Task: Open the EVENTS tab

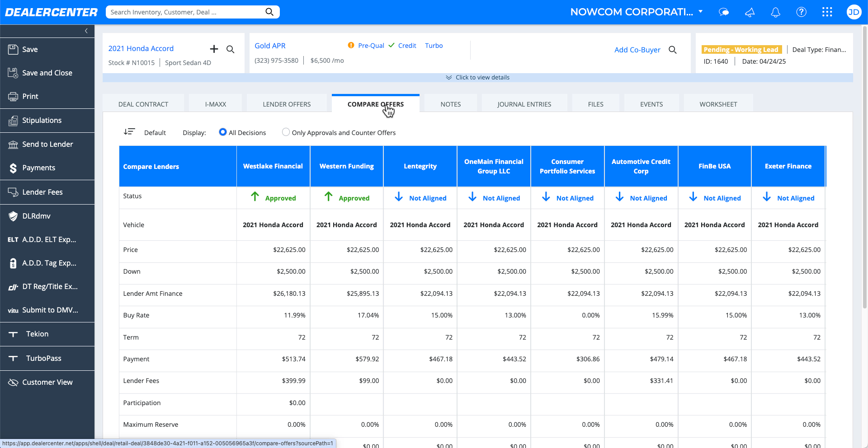Action: pyautogui.click(x=651, y=104)
